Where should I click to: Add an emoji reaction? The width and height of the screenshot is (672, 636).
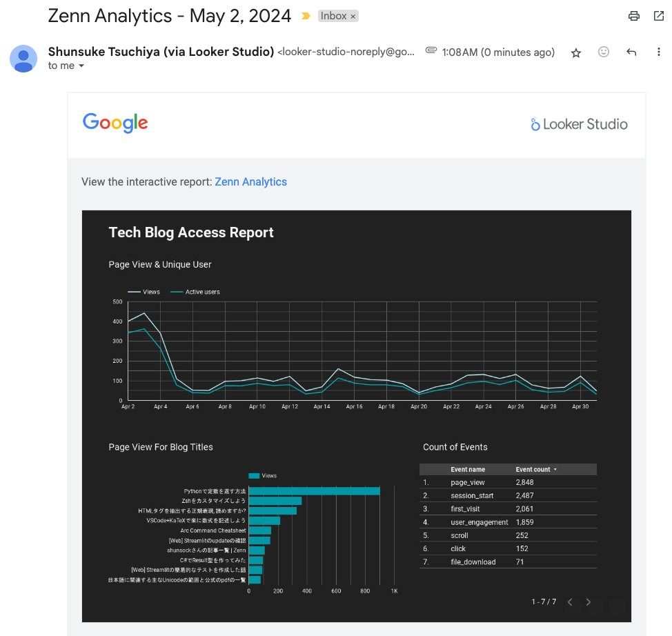click(x=604, y=52)
